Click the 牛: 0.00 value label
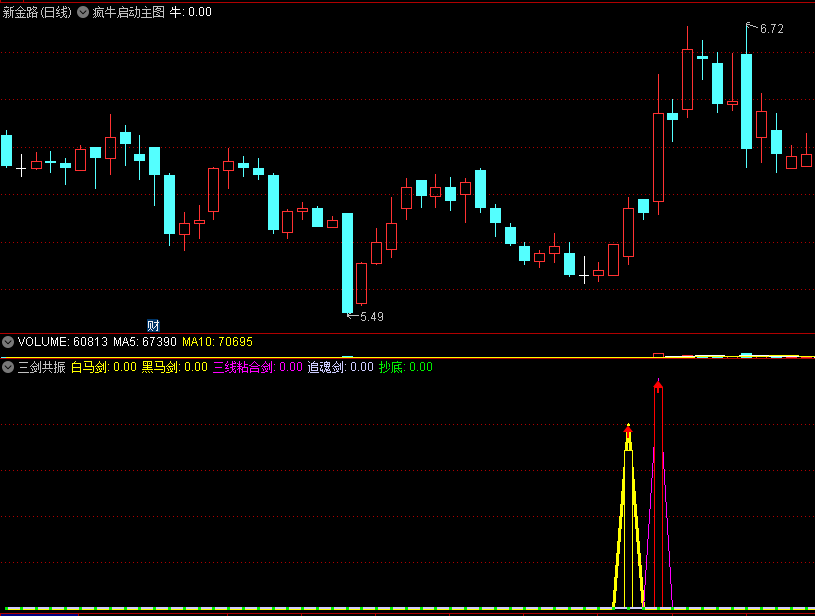The image size is (815, 616). coord(191,12)
